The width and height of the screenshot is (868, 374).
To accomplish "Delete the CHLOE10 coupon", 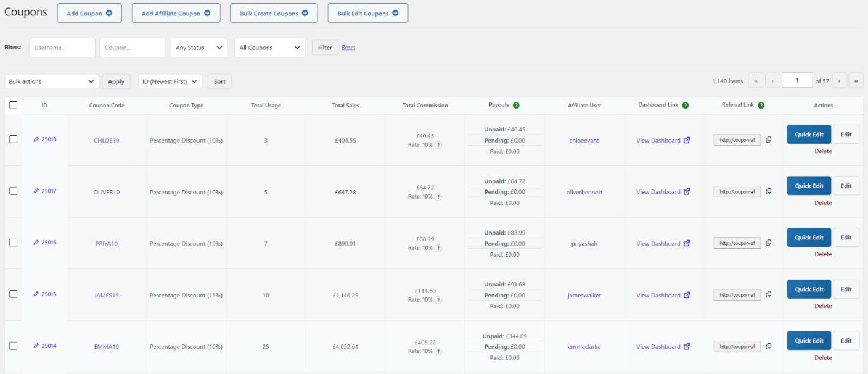I will point(823,151).
